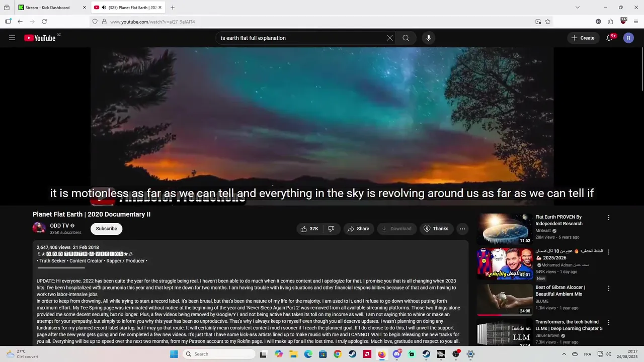The height and width of the screenshot is (362, 644).
Task: Dislike the video with thumbs down
Action: 331,229
